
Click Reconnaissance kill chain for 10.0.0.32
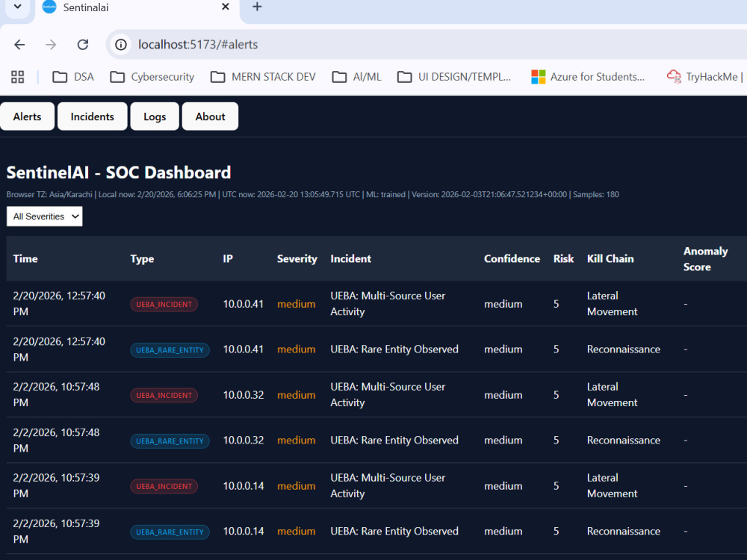[624, 440]
